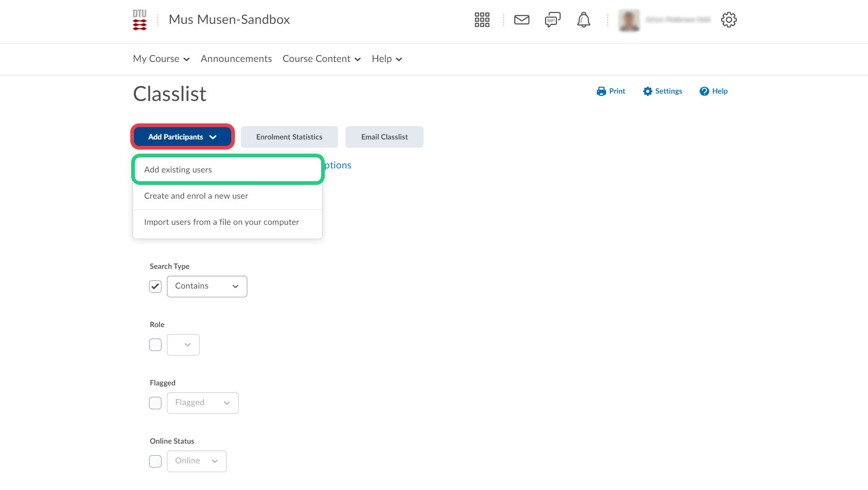Open the subscription alerts chat icon

click(x=552, y=20)
